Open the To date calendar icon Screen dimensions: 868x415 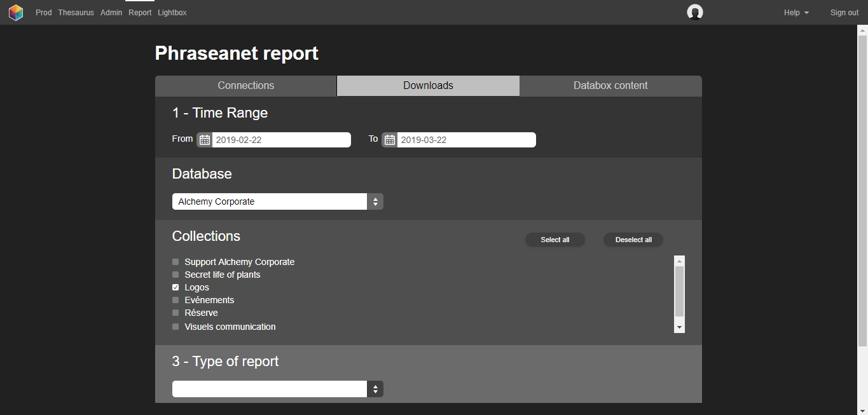[x=389, y=140]
